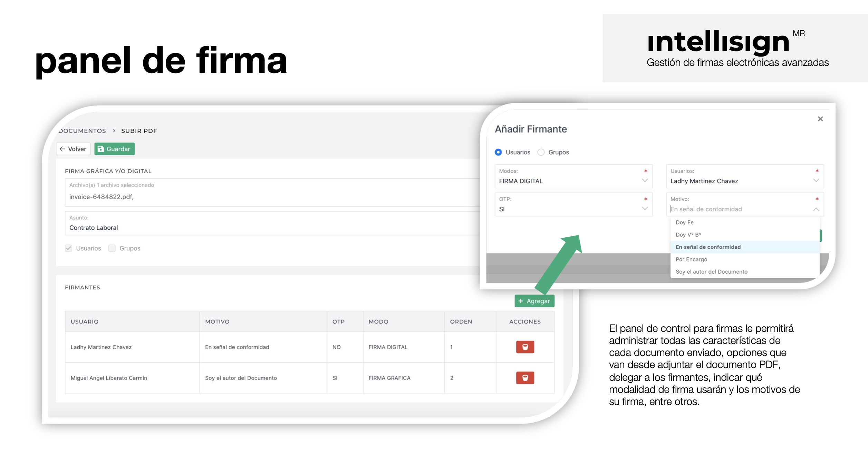
Task: Select 'Soy el autor del Documento' option
Action: coord(711,271)
